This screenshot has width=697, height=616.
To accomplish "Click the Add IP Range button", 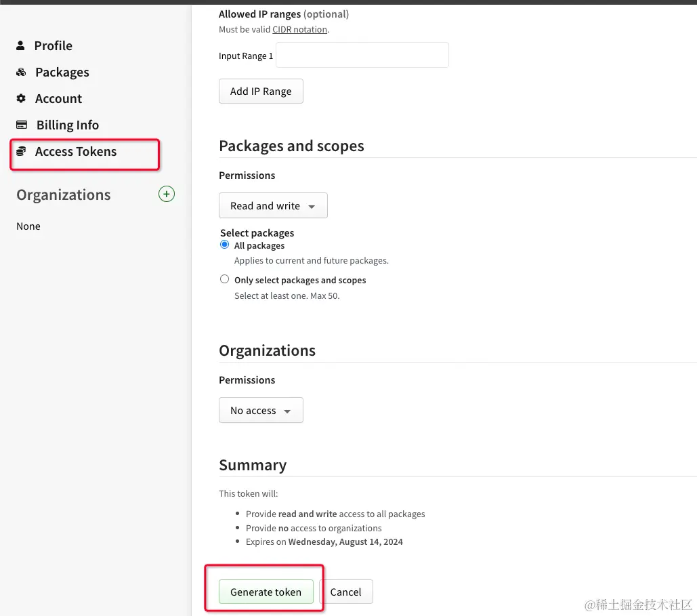I will (x=261, y=91).
